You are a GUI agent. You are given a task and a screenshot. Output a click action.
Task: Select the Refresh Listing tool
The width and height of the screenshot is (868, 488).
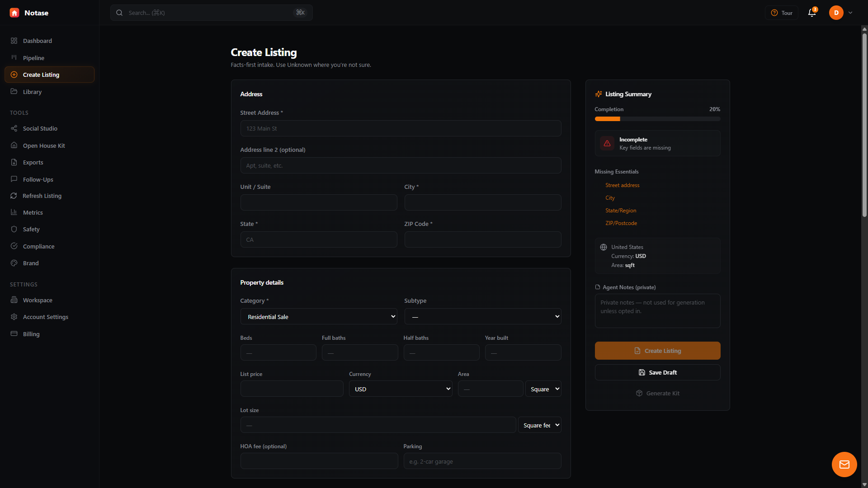click(42, 196)
